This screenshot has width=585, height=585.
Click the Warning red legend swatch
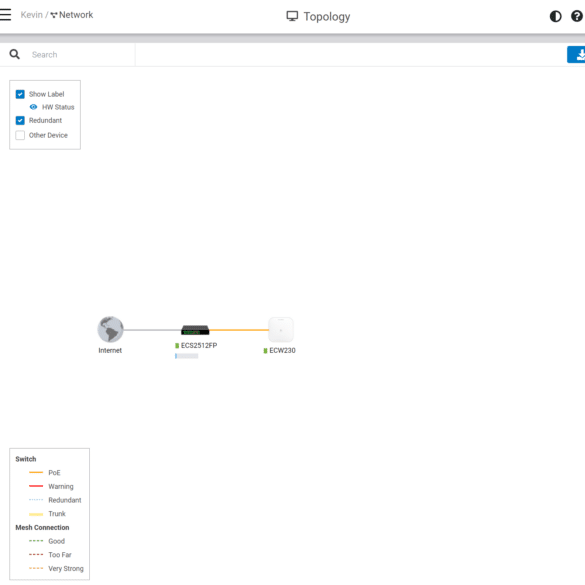pos(36,486)
